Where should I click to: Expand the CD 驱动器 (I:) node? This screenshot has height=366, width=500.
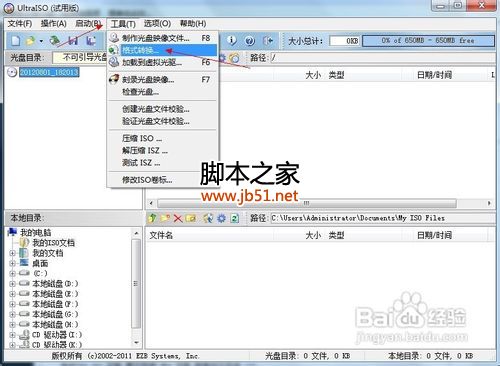12,335
